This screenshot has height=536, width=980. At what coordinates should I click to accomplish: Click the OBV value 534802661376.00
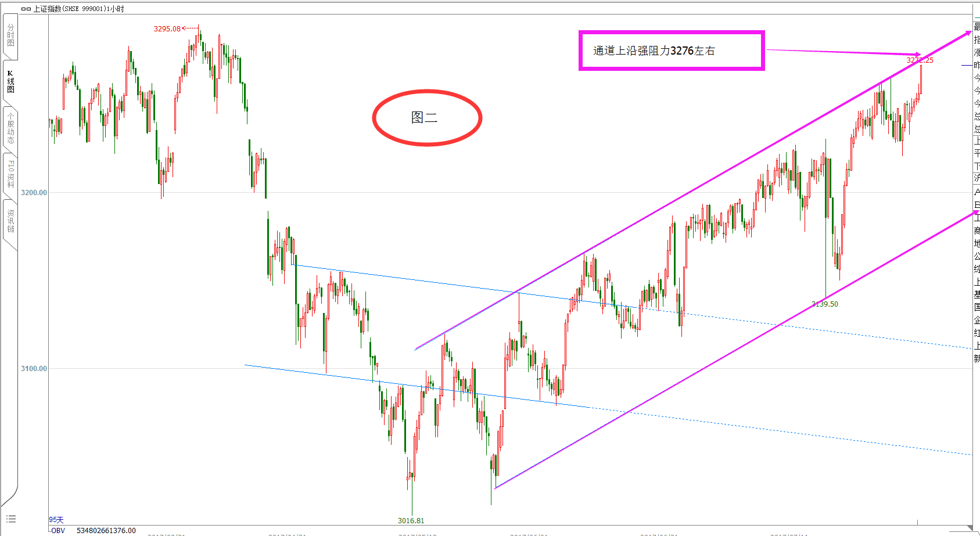[106, 530]
